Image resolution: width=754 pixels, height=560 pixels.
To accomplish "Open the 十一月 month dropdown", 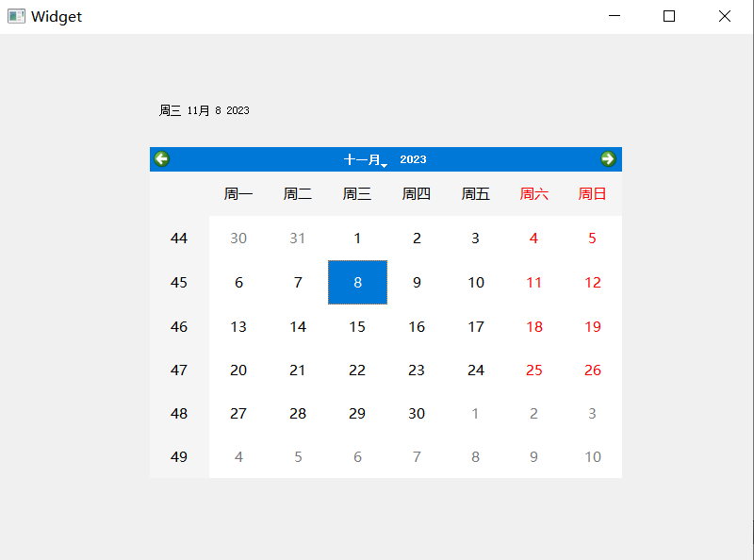I will (366, 159).
